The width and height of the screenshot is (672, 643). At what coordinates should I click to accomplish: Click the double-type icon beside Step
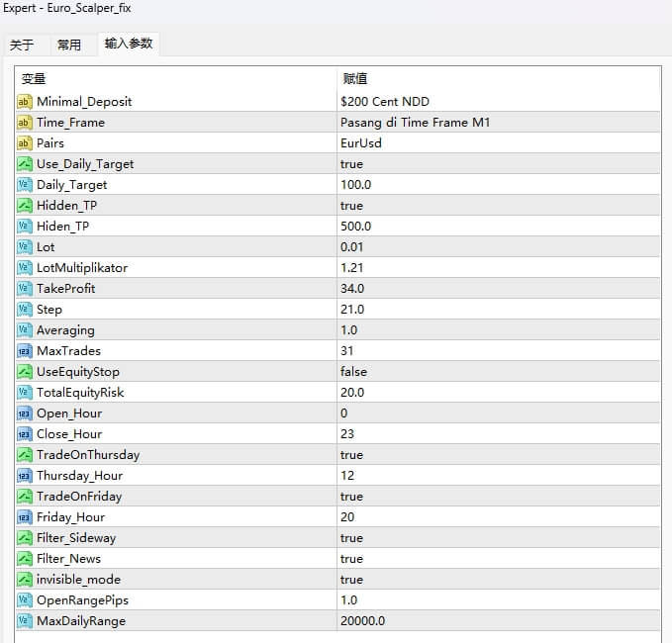(x=25, y=310)
